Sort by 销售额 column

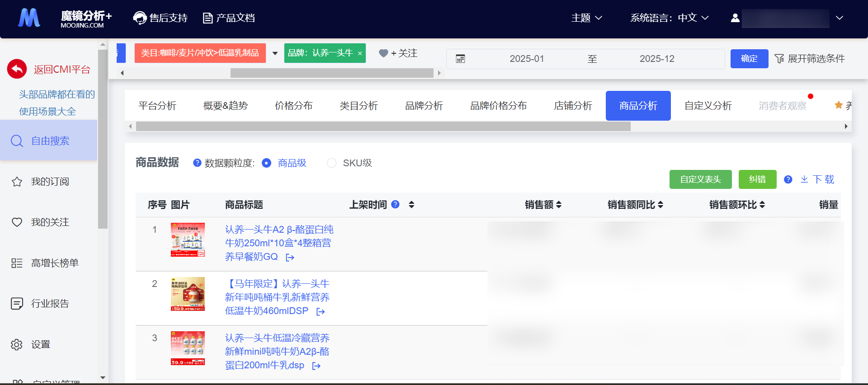click(559, 205)
